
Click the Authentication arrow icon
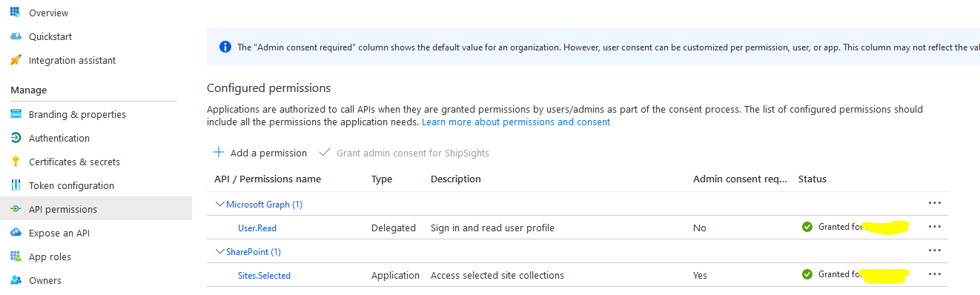[15, 138]
